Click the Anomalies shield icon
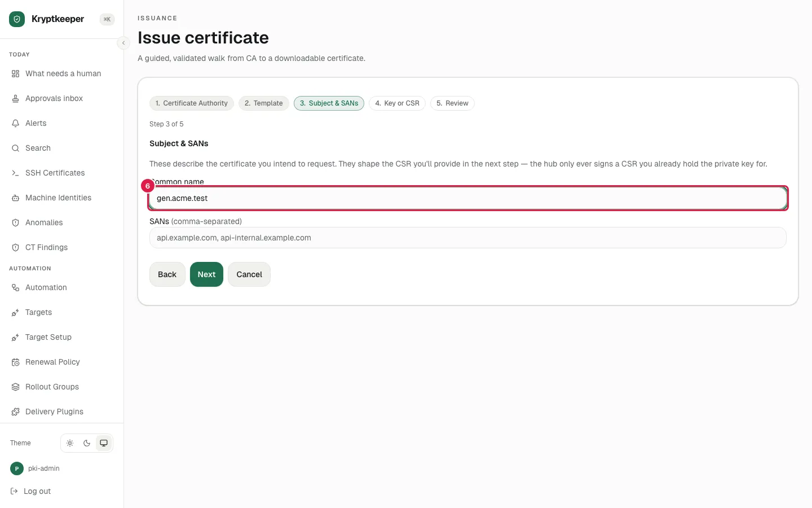Viewport: 812px width, 508px height. (15, 223)
